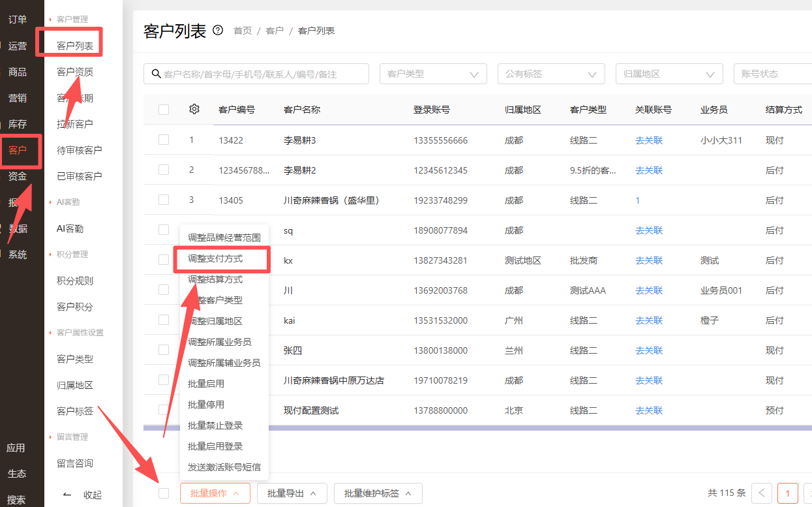
Task: Click the horizontal table scrollbar
Action: [x=477, y=428]
